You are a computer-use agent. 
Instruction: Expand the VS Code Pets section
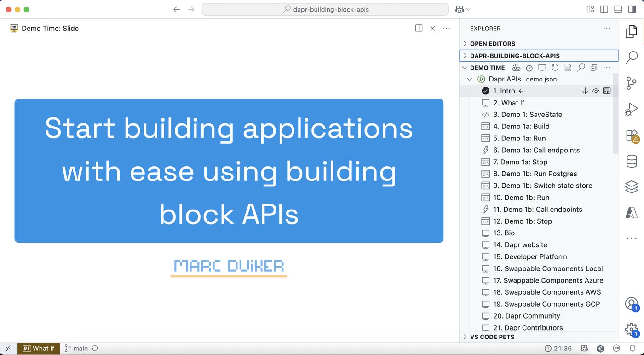(x=539, y=337)
